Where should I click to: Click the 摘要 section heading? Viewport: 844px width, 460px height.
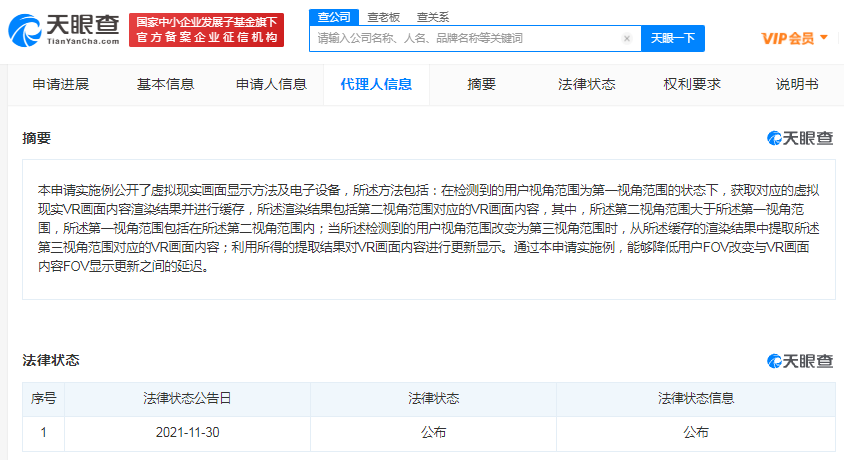click(37, 138)
